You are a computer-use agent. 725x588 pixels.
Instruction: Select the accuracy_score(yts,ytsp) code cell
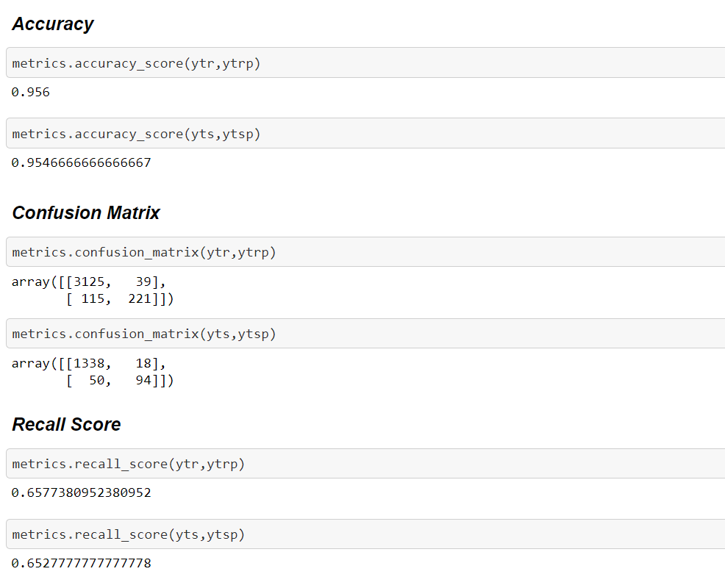(365, 133)
